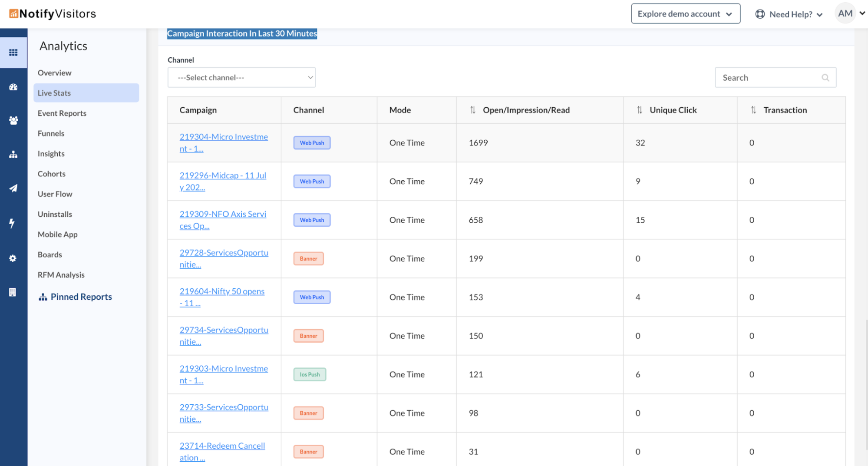Click the lightning bolt automation icon
The width and height of the screenshot is (868, 466).
click(x=12, y=223)
